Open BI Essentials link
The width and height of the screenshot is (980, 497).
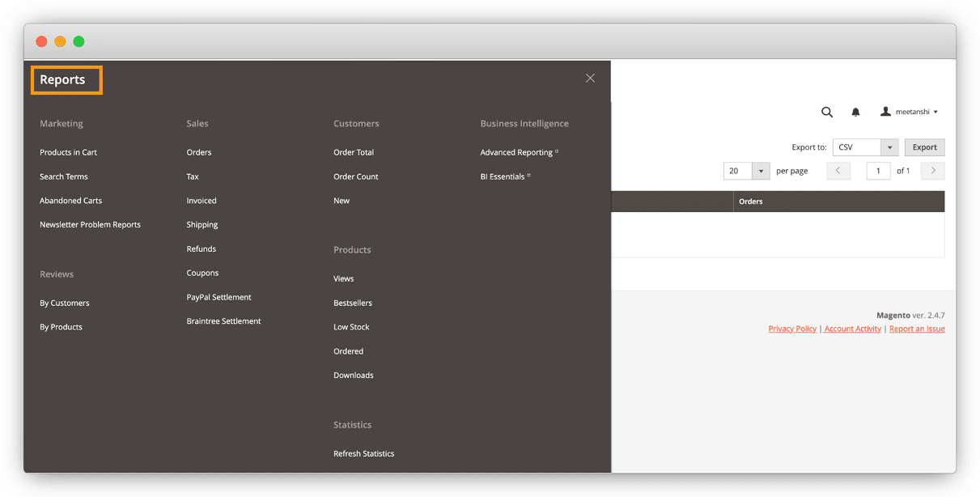[505, 176]
